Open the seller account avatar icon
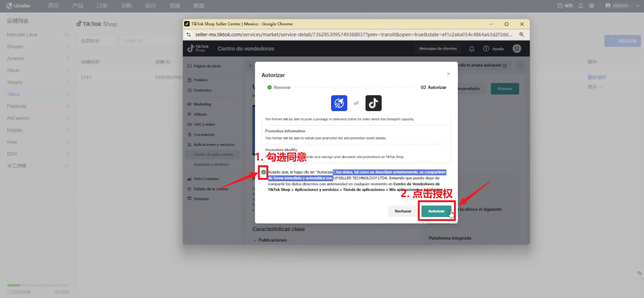The height and width of the screenshot is (298, 644). point(517,48)
